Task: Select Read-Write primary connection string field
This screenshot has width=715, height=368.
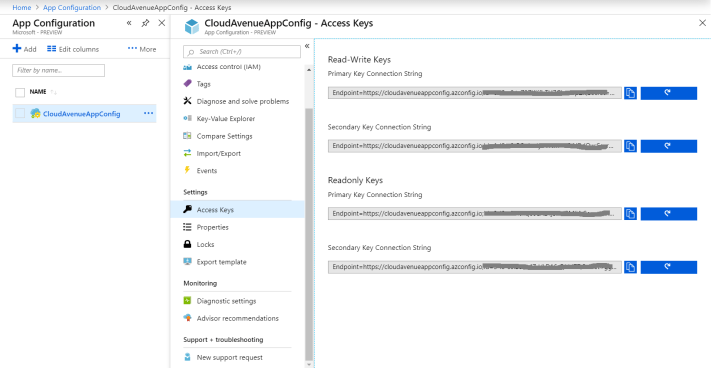Action: point(475,93)
